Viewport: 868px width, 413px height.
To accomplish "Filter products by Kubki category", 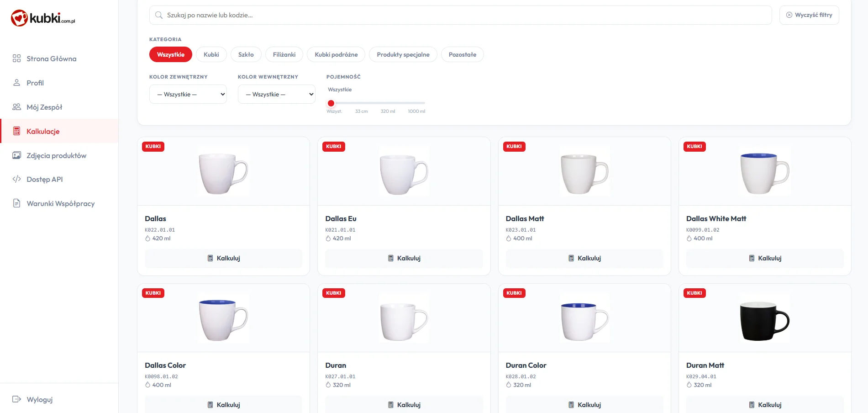I will 211,54.
